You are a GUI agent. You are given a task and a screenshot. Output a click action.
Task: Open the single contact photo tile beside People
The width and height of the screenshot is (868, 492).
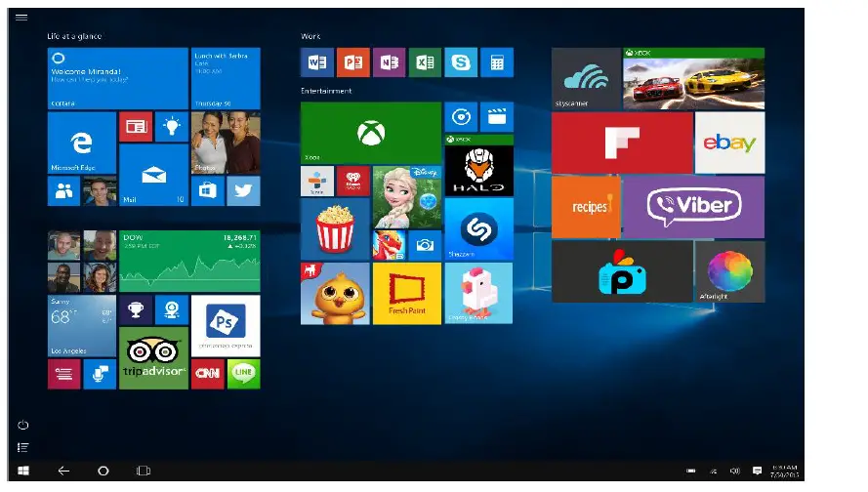pyautogui.click(x=100, y=191)
